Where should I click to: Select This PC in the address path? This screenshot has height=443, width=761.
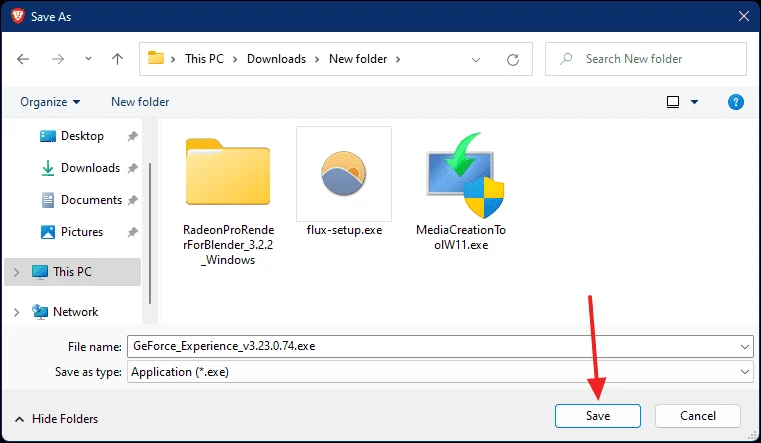[204, 59]
